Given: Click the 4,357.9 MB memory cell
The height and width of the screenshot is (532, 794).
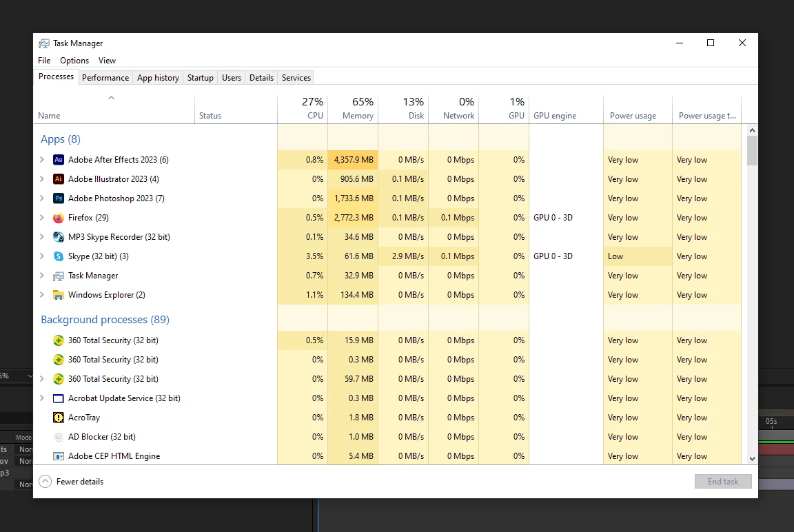Looking at the screenshot, I should point(353,160).
